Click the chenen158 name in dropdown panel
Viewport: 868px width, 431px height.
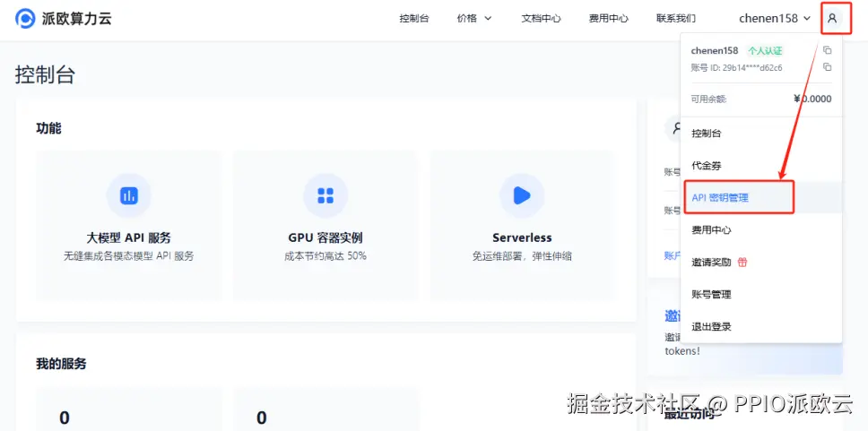click(x=715, y=50)
